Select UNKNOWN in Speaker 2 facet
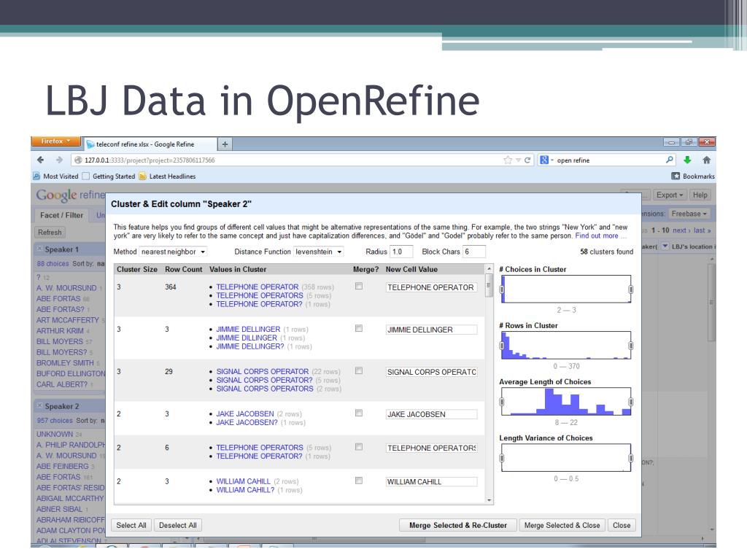The width and height of the screenshot is (747, 560). pyautogui.click(x=55, y=435)
